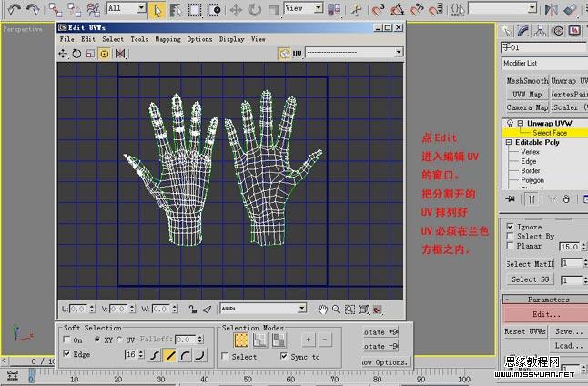Image resolution: width=588 pixels, height=386 pixels.
Task: Activate Pan hand tool in UV editor
Action: (x=322, y=310)
